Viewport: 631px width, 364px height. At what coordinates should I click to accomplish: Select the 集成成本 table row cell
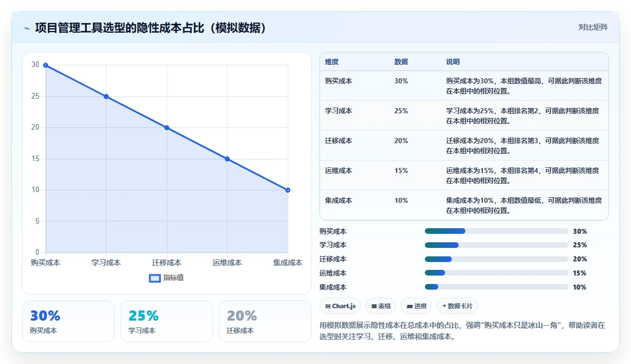coord(339,200)
